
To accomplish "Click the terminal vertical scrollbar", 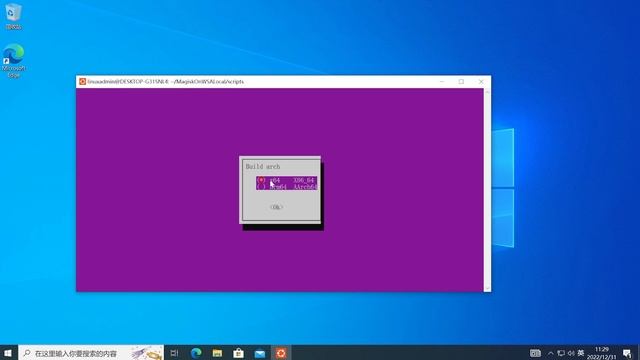I will click(x=487, y=190).
